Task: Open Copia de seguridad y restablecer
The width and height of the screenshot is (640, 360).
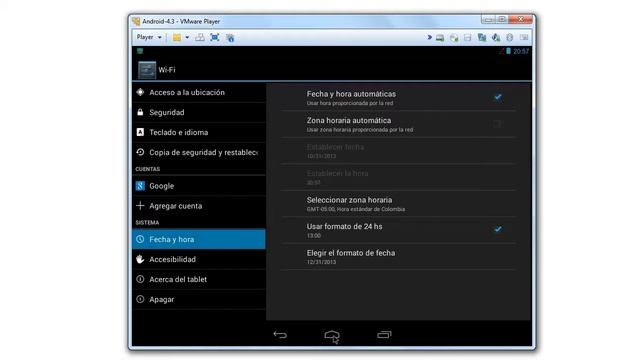Action: pos(199,152)
